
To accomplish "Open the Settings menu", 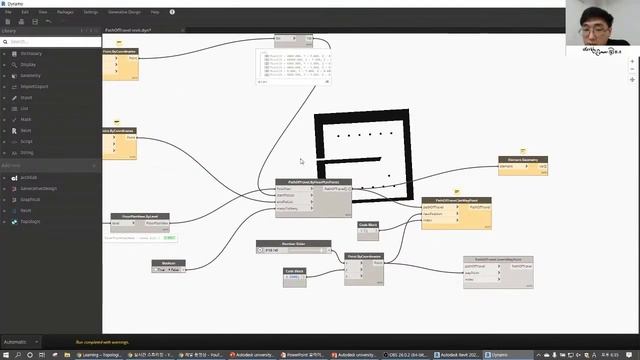I will [91, 12].
